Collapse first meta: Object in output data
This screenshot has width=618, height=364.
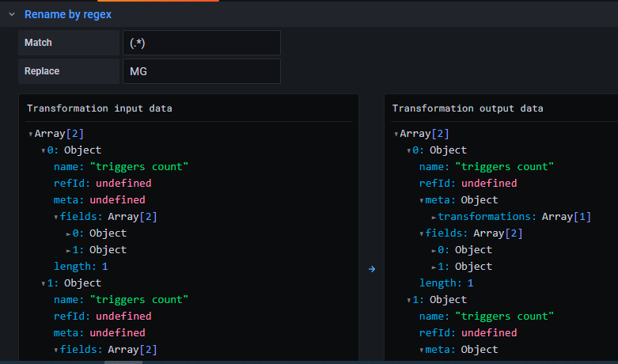tap(421, 200)
